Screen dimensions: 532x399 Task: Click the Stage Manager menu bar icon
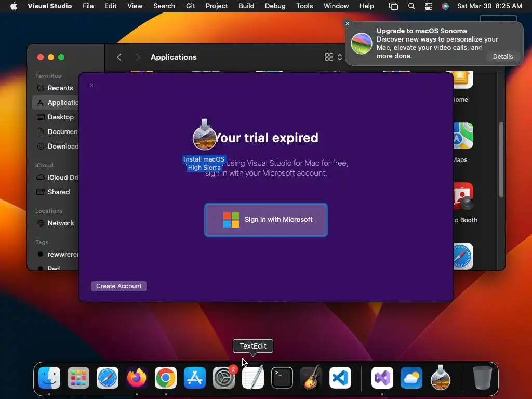click(x=394, y=6)
